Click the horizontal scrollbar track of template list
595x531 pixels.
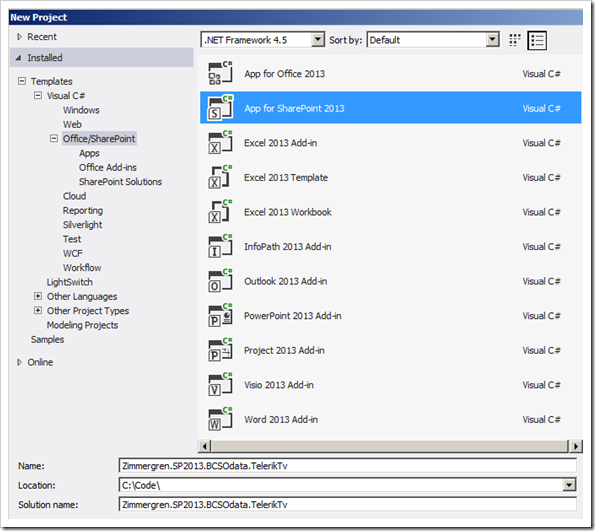390,446
